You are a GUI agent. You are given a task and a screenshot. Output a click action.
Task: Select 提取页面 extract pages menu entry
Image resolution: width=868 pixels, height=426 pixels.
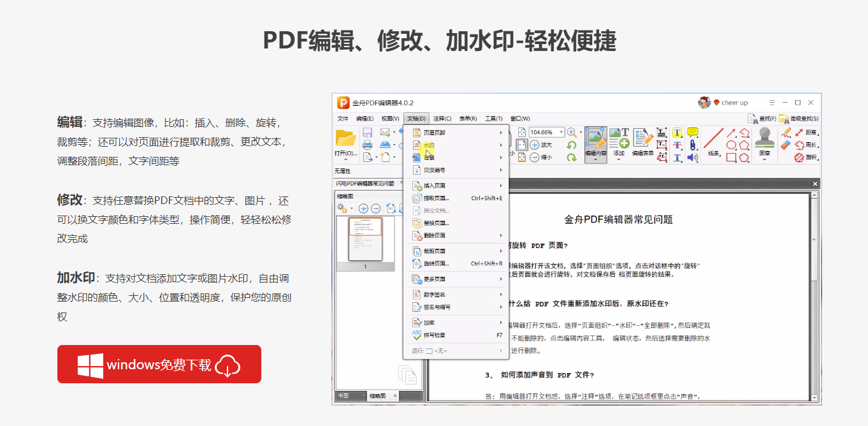(456, 198)
